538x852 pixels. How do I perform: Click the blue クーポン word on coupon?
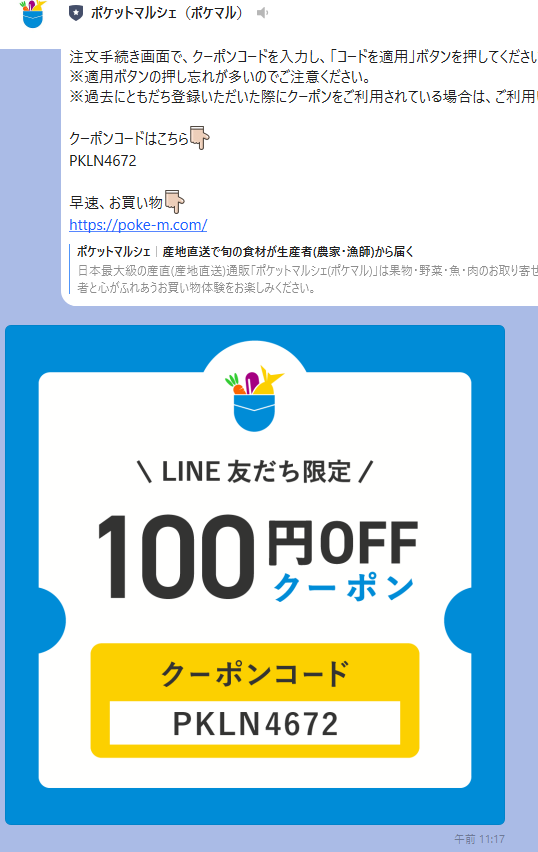tap(344, 587)
